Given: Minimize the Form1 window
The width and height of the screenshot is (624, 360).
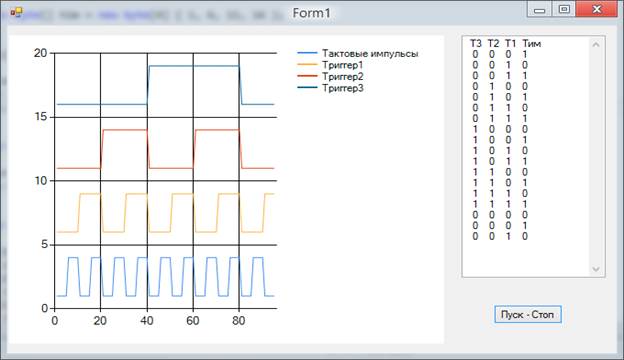Looking at the screenshot, I should point(540,9).
